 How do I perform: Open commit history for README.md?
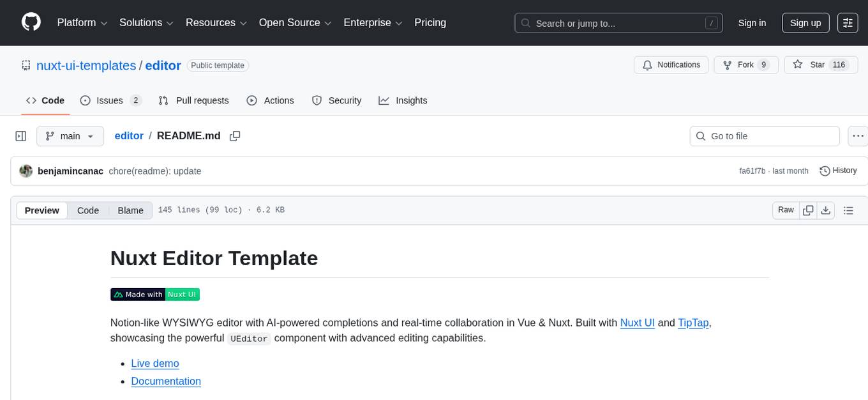(x=838, y=171)
